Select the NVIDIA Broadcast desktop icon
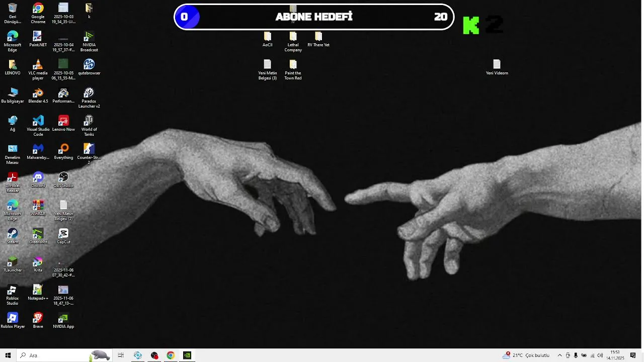Image resolution: width=644 pixels, height=362 pixels. coord(89,42)
